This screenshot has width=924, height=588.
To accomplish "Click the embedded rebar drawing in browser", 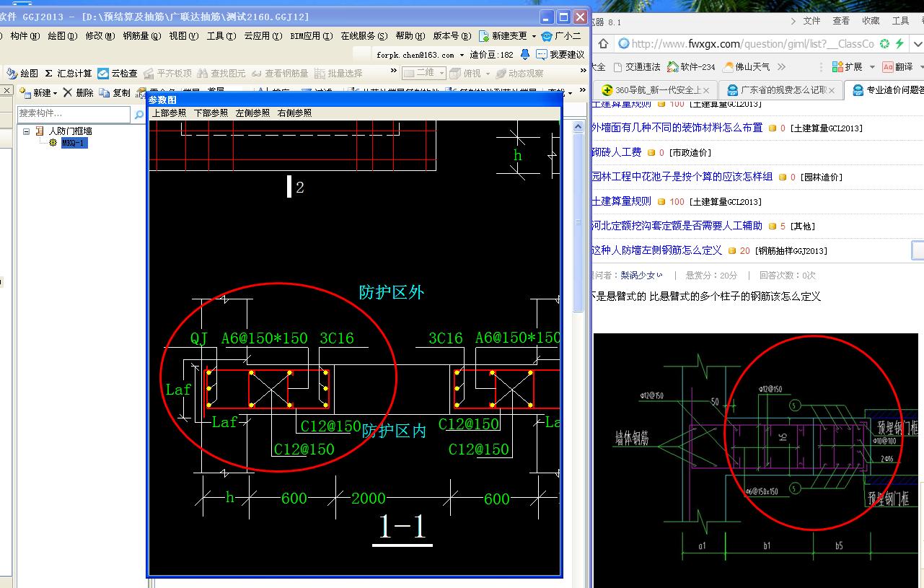I will tap(757, 460).
